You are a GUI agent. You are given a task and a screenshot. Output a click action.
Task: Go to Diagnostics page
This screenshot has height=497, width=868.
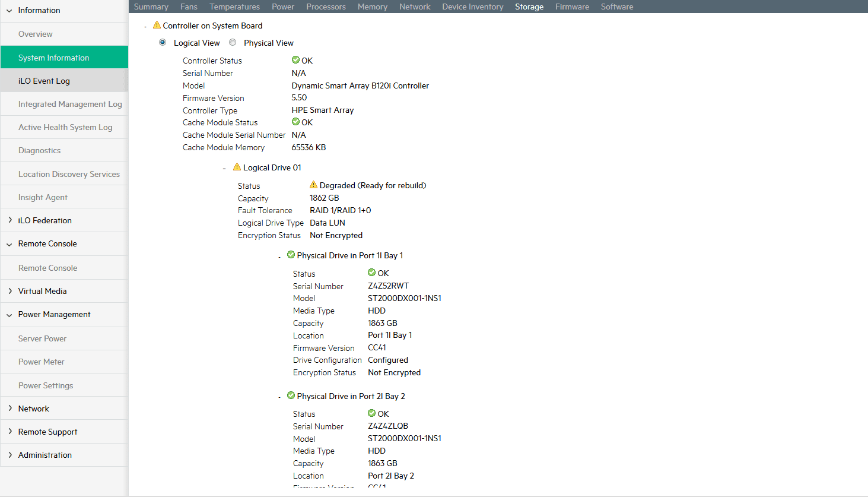tap(64, 150)
